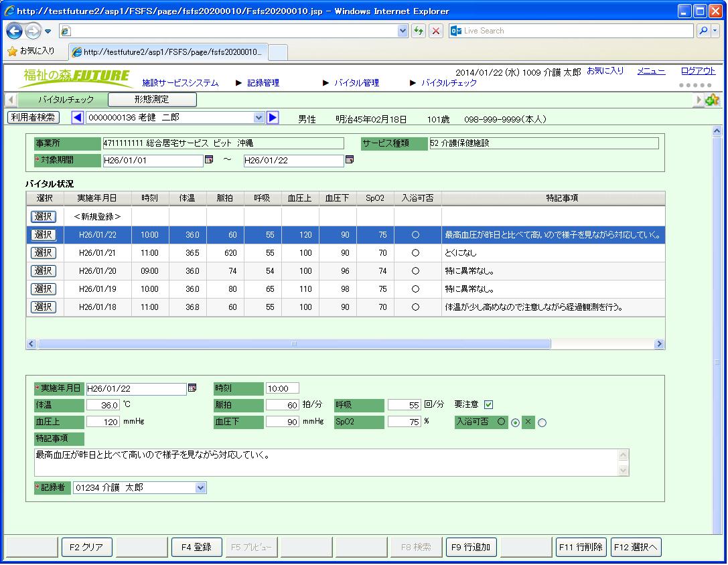This screenshot has height=565, width=728.
Task: Refresh the page using the green arrows icon
Action: tap(419, 31)
